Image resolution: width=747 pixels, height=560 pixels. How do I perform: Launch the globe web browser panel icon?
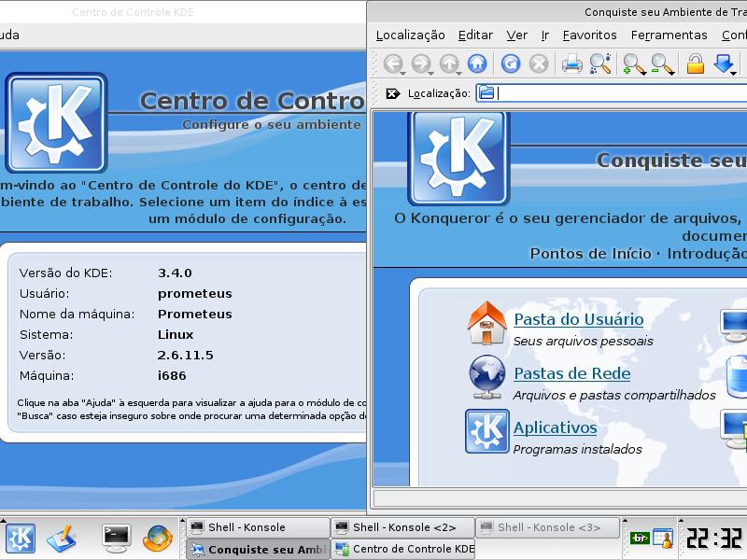point(158,539)
